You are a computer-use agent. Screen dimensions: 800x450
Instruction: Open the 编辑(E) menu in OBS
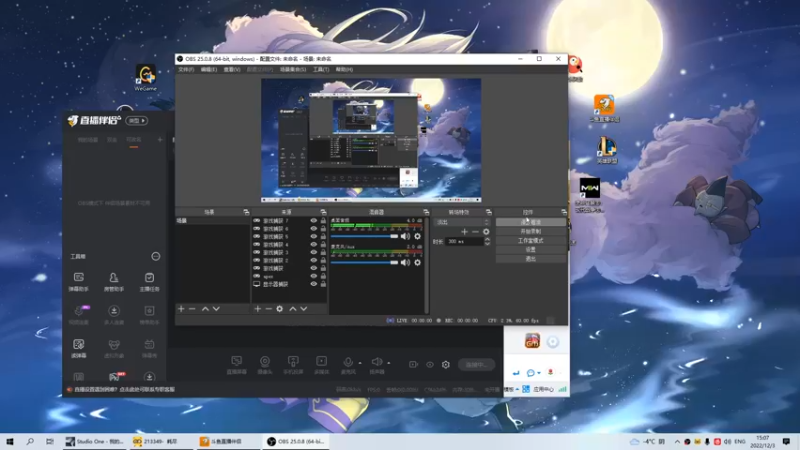(x=208, y=69)
